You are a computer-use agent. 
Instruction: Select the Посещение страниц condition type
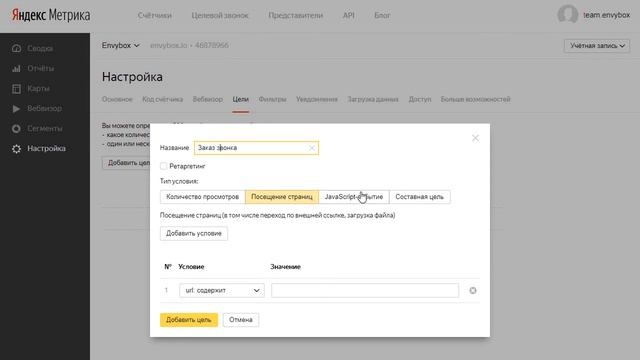[282, 197]
